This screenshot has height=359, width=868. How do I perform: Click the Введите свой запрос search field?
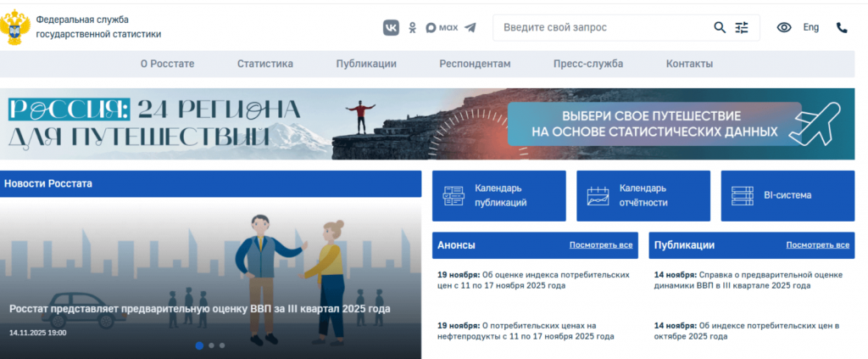coord(602,27)
